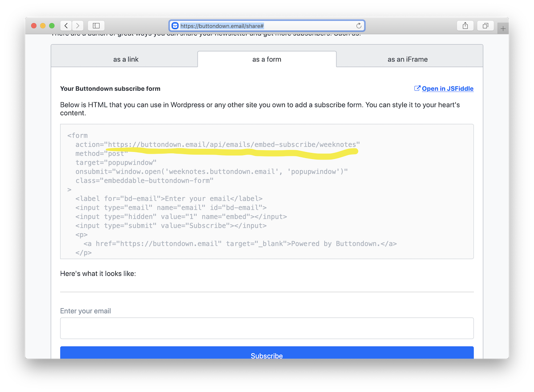
Task: Click the label for bd-email code line
Action: [169, 198]
